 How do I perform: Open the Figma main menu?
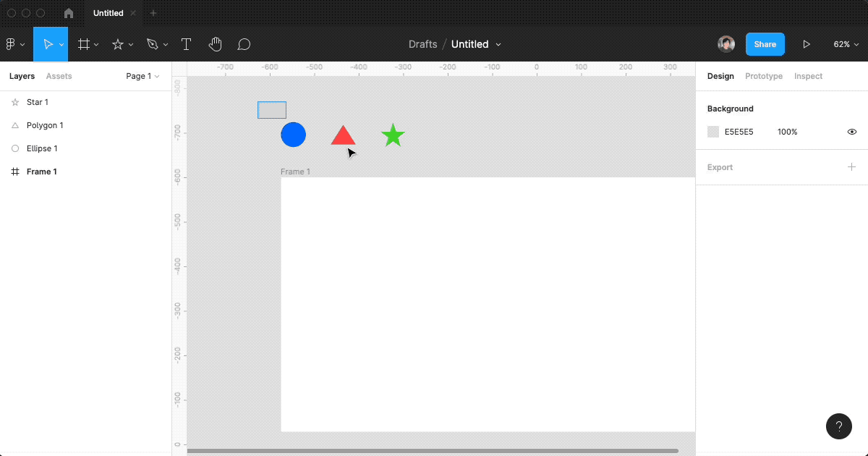tap(14, 44)
